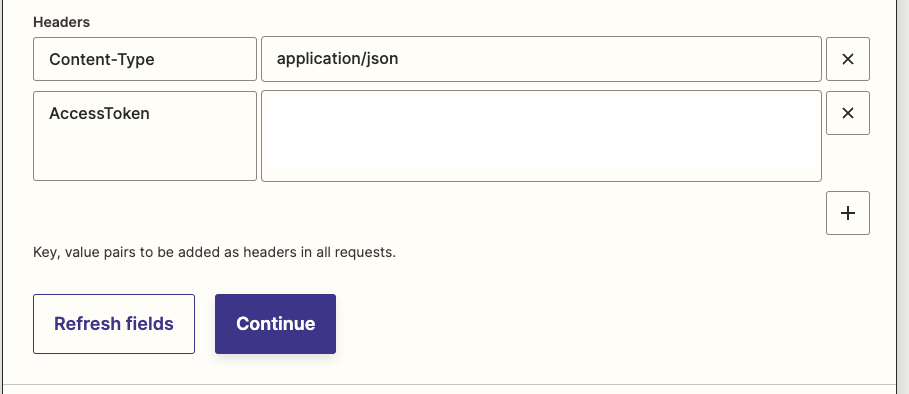
Task: Add a new header with the plus button
Action: click(x=848, y=213)
